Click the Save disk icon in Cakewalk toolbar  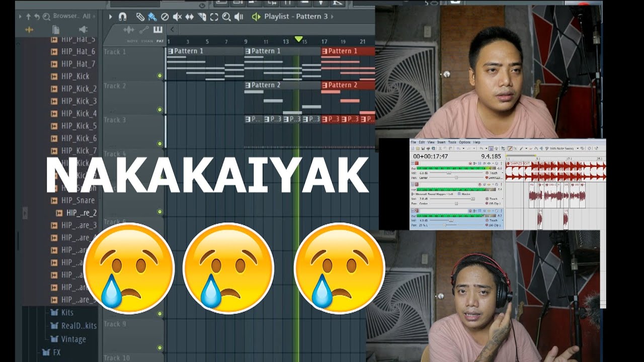(423, 148)
